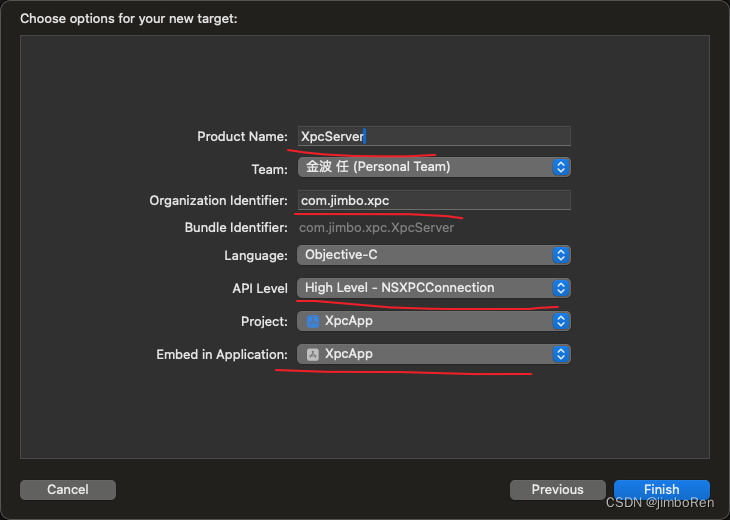Click the 'Embed in Application:' label
730x520 pixels.
[x=222, y=355]
